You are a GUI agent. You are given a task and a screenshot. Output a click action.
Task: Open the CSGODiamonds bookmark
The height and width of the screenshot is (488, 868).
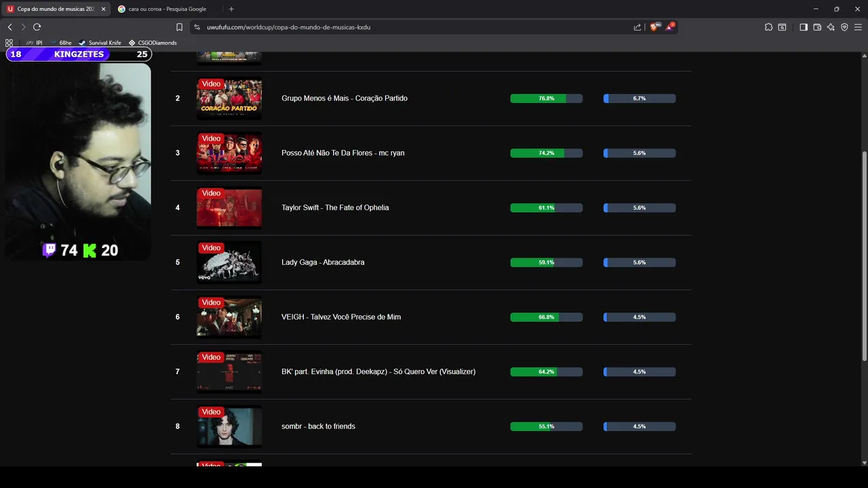point(153,43)
